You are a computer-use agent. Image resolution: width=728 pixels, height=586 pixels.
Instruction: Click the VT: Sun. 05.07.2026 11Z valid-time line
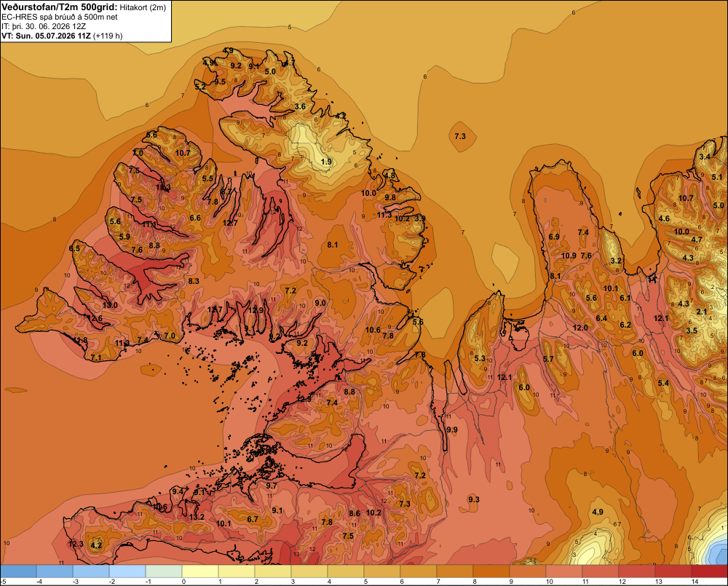pyautogui.click(x=46, y=36)
